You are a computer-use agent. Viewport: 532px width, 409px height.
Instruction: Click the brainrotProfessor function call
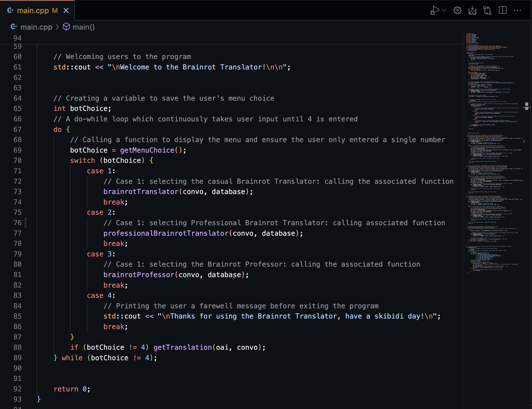139,275
